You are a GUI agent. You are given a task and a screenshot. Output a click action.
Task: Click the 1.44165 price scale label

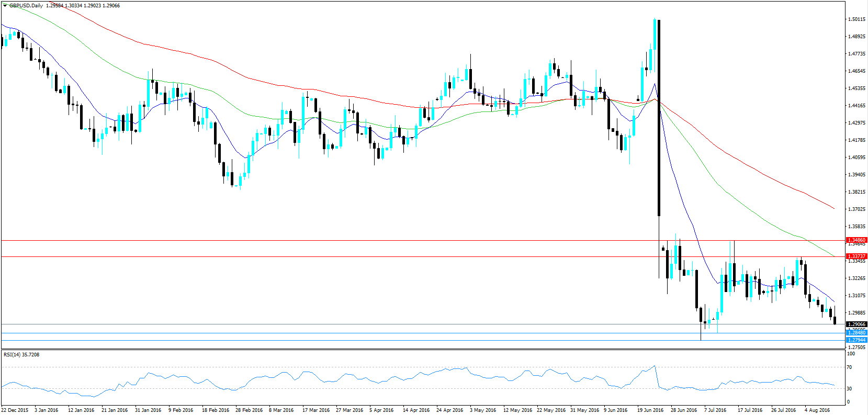(856, 106)
